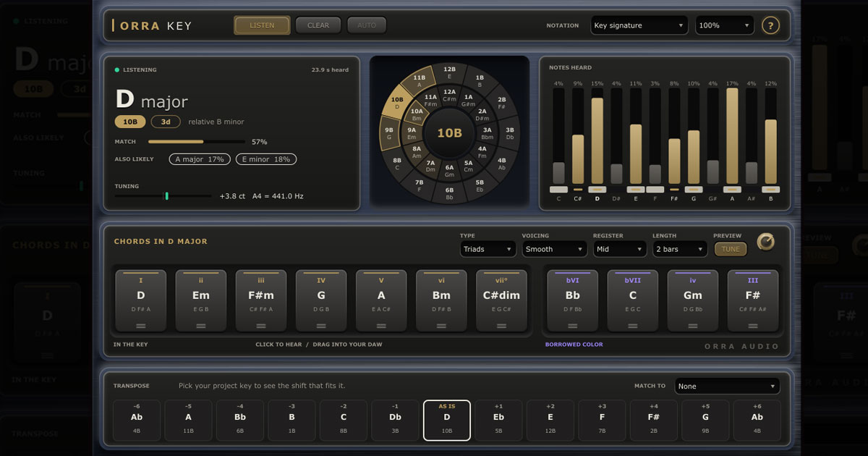Click the drag handle on the Bm chord card
Screen dimensions: 868x456
coord(441,326)
